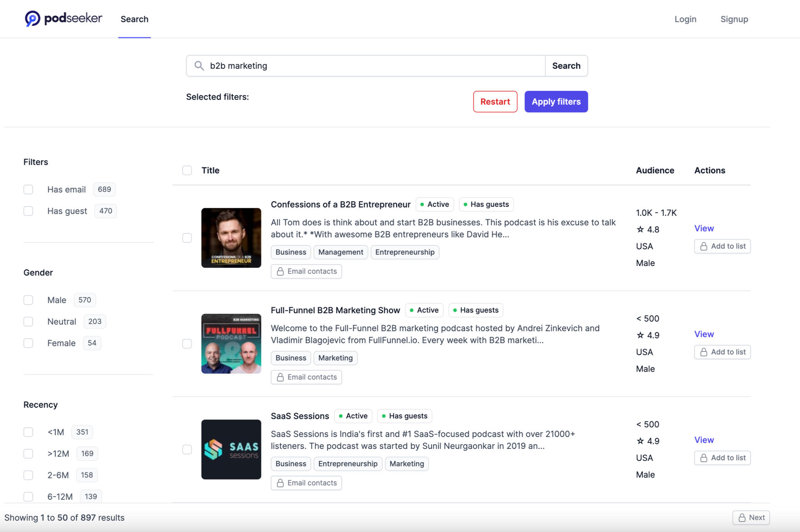Image resolution: width=800 pixels, height=532 pixels.
Task: Click lock icon on Next button
Action: (x=742, y=517)
